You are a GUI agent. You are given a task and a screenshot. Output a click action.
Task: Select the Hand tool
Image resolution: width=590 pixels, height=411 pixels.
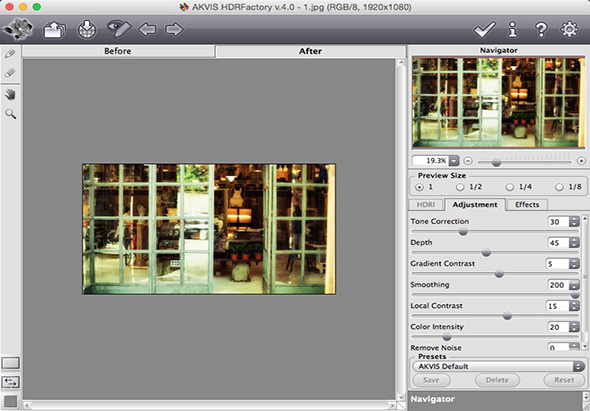(x=11, y=94)
